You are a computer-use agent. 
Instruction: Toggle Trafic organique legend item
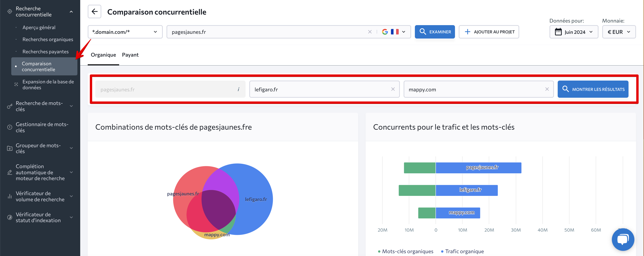point(462,251)
